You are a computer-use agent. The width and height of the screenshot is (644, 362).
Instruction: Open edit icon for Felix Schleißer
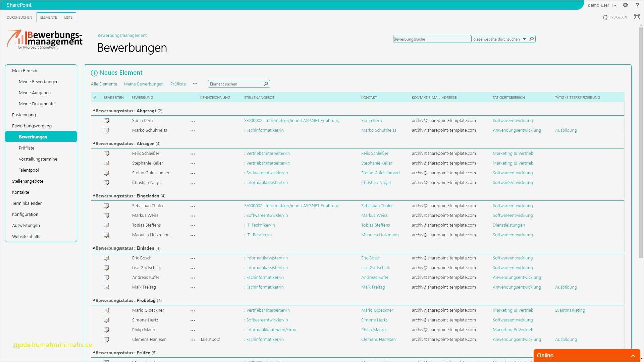click(x=106, y=154)
